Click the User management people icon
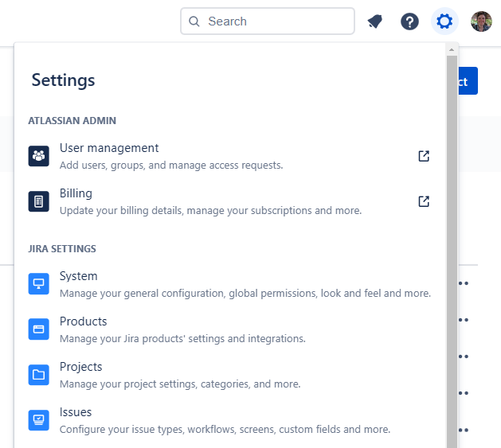 [x=39, y=156]
